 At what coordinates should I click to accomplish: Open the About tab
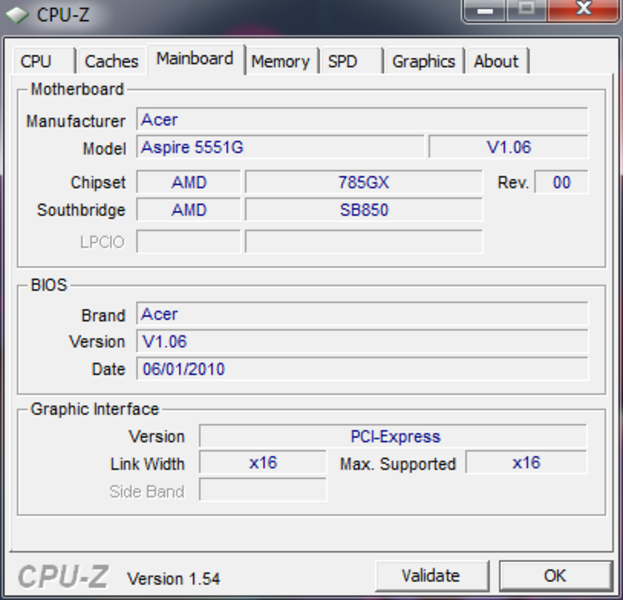pyautogui.click(x=497, y=61)
